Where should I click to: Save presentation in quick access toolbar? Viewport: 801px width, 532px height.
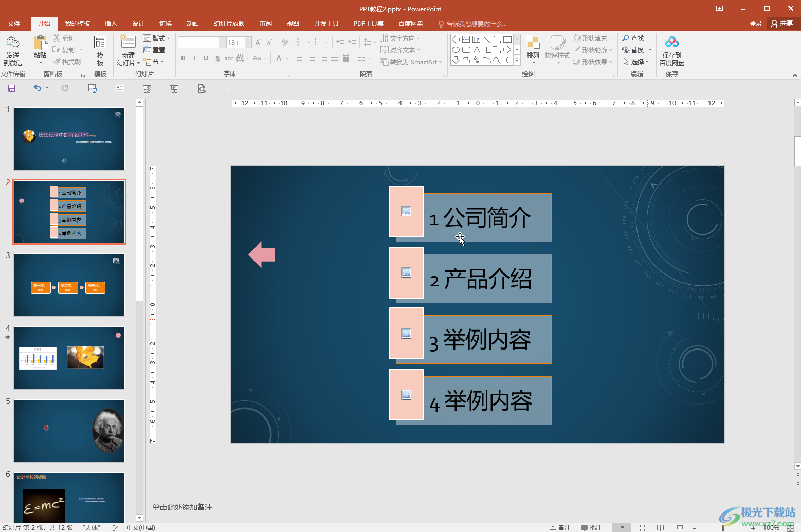pos(11,88)
